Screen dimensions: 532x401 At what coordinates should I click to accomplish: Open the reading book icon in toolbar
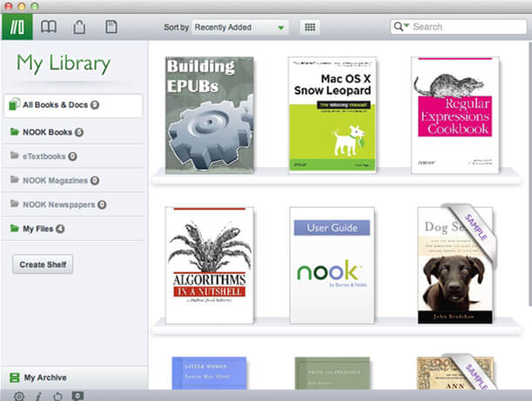pyautogui.click(x=49, y=26)
